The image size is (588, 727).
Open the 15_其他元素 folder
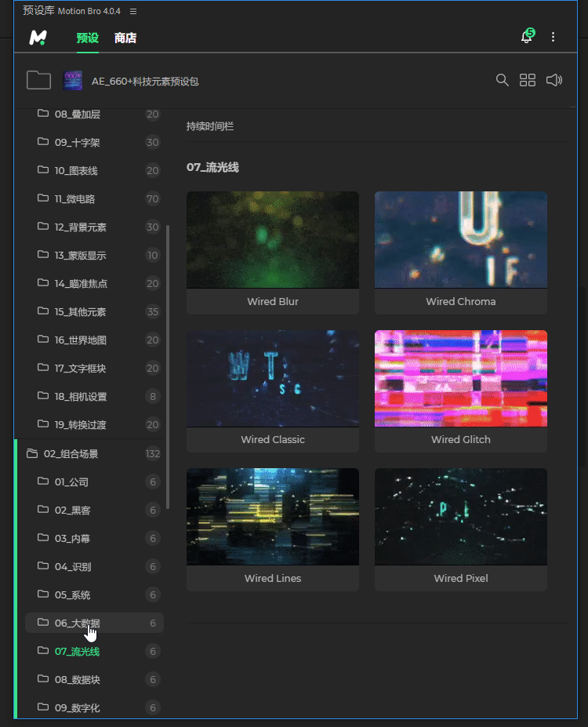coord(95,312)
